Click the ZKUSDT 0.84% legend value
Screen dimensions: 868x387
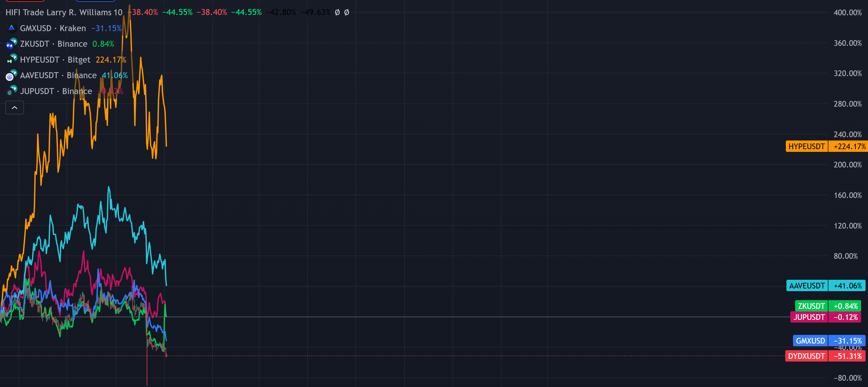(103, 44)
